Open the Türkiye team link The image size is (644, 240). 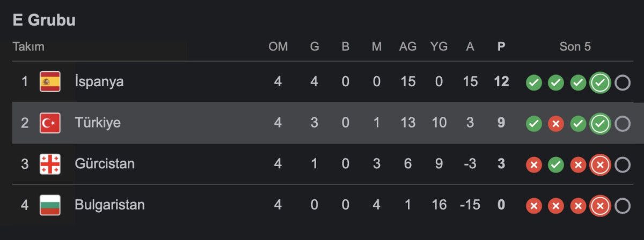[98, 123]
